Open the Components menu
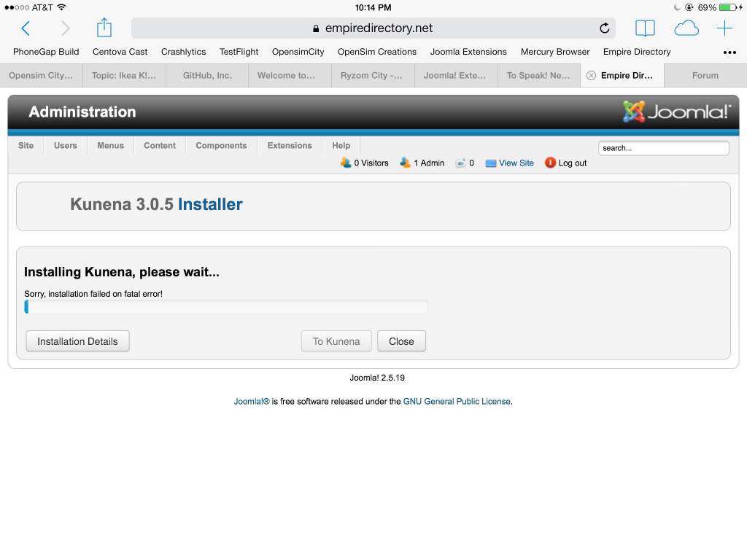 click(221, 145)
